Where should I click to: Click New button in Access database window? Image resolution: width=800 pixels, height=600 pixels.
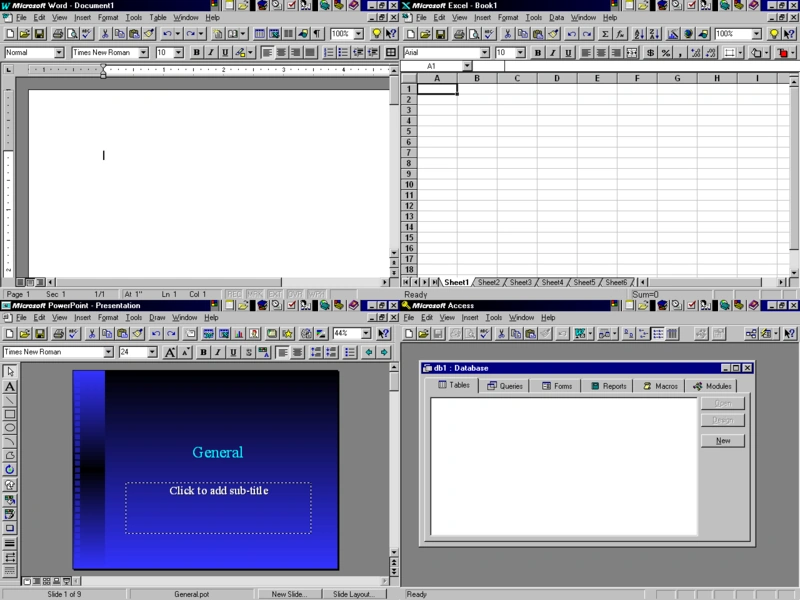click(723, 441)
